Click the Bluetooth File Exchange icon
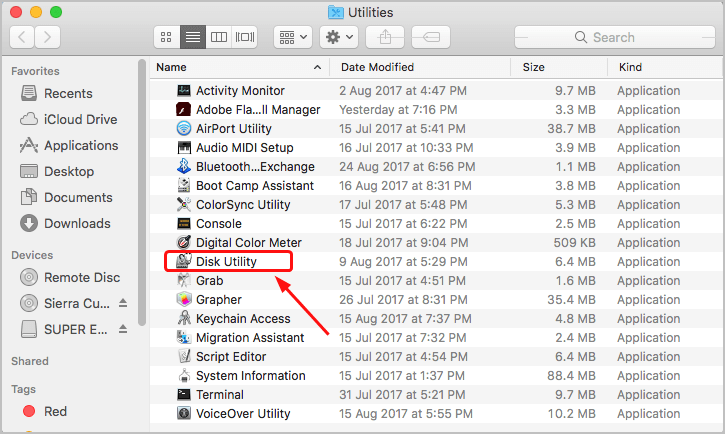Viewport: 725px width, 434px height. [184, 166]
